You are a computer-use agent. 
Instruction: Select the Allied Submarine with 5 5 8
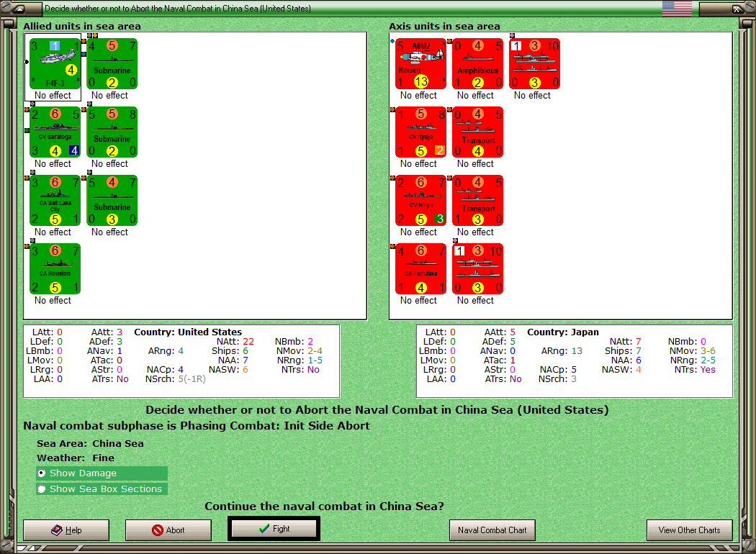112,132
